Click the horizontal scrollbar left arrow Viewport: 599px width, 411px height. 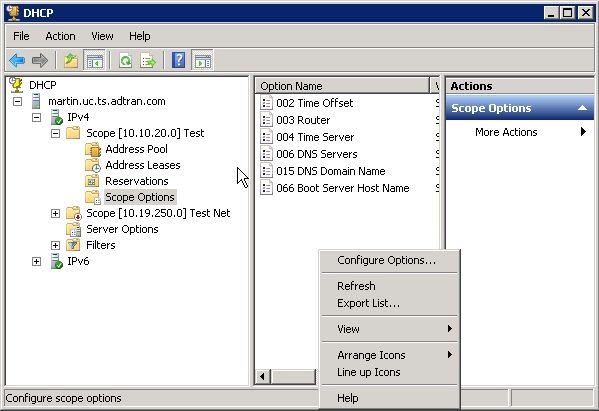pos(263,377)
